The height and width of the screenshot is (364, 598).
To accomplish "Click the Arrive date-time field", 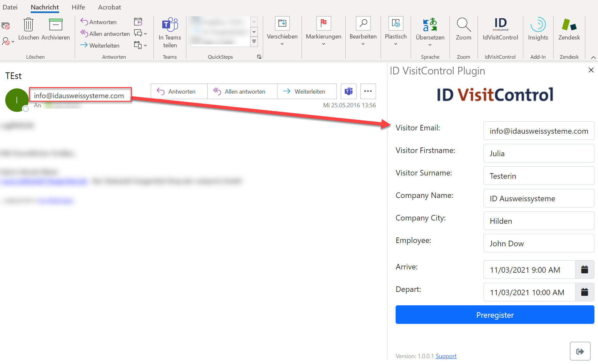I will 529,270.
